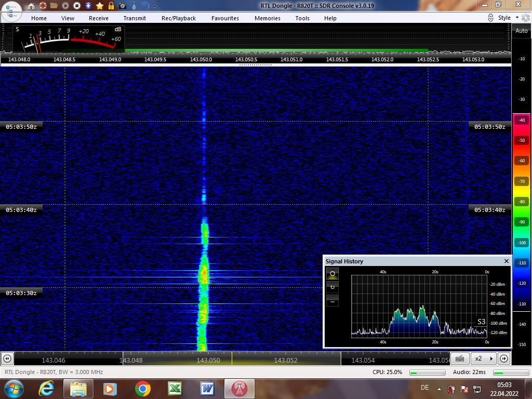This screenshot has height=399, width=532.
Task: Click the 143.052 label on bottom frequency bar
Action: coord(286,361)
